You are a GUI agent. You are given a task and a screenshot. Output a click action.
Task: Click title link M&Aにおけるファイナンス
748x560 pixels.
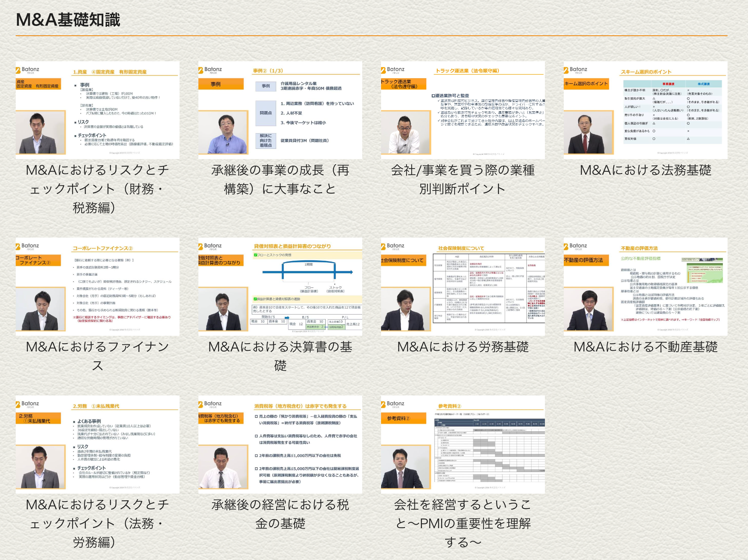coord(97,356)
